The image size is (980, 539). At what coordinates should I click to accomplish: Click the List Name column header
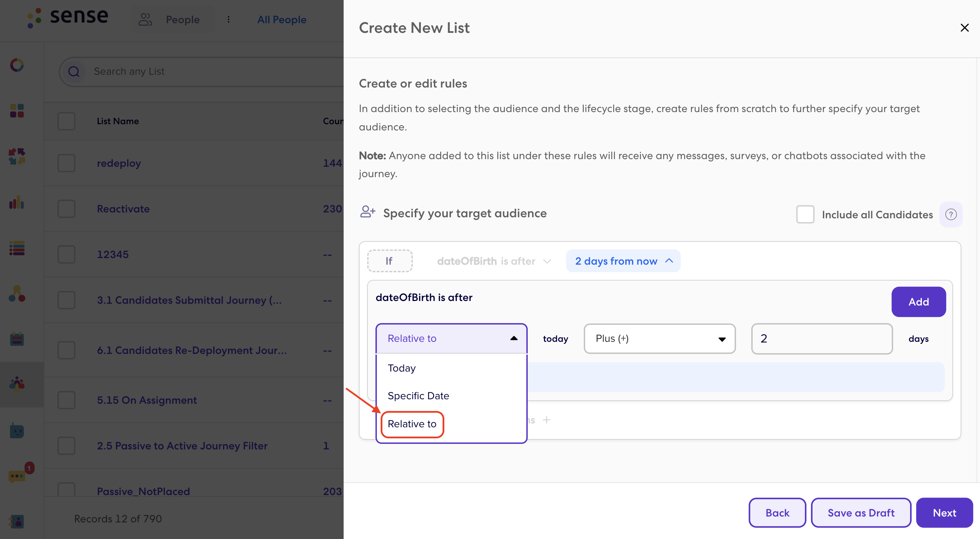click(x=118, y=121)
